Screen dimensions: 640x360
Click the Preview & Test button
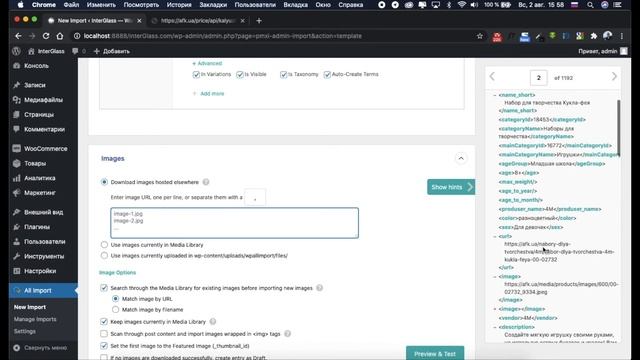tap(435, 353)
